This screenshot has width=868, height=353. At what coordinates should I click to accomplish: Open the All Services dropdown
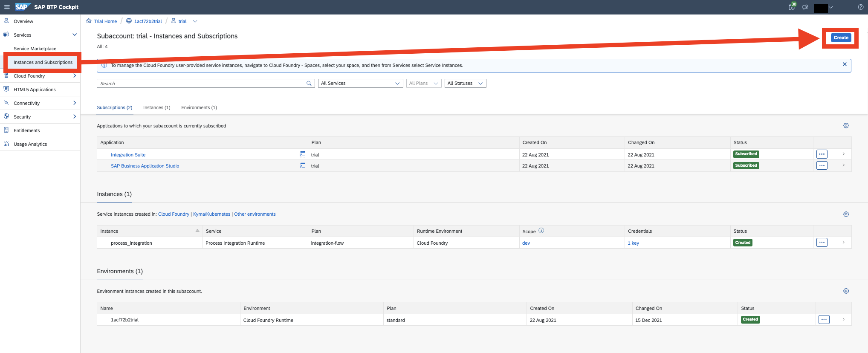pos(360,84)
